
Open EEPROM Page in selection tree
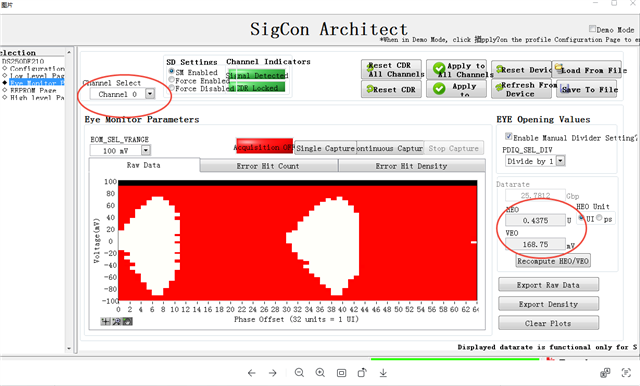point(33,90)
